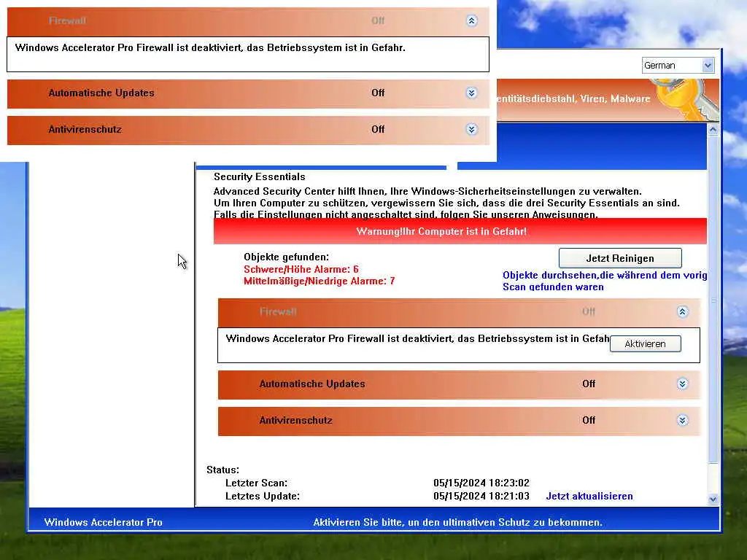Open link Objekte durchsehen from previous scan
This screenshot has height=560, width=747.
tap(605, 281)
